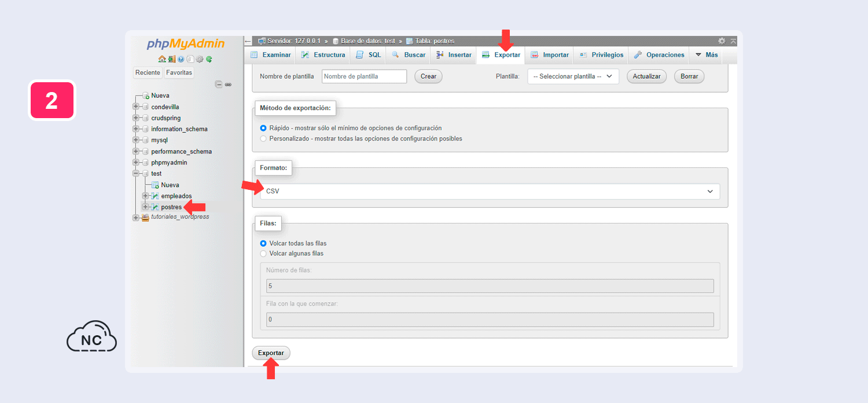Open the CSV format dropdown
The height and width of the screenshot is (403, 868).
tap(490, 191)
